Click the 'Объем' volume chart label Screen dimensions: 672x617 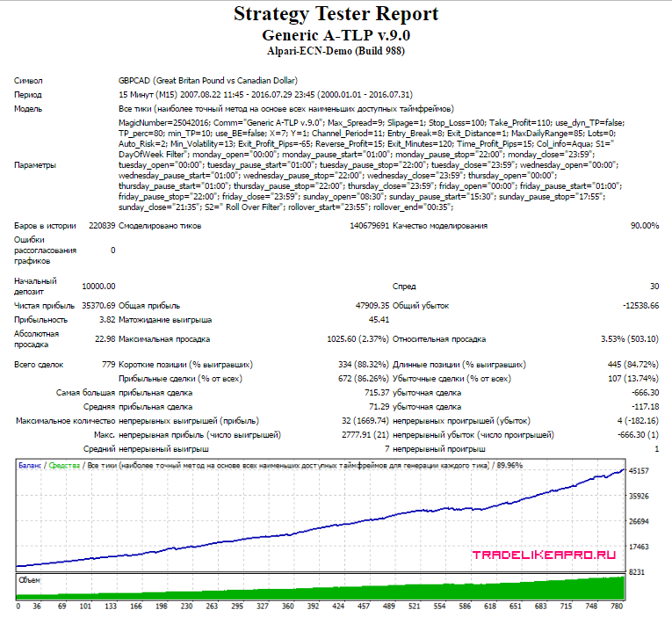(x=30, y=580)
